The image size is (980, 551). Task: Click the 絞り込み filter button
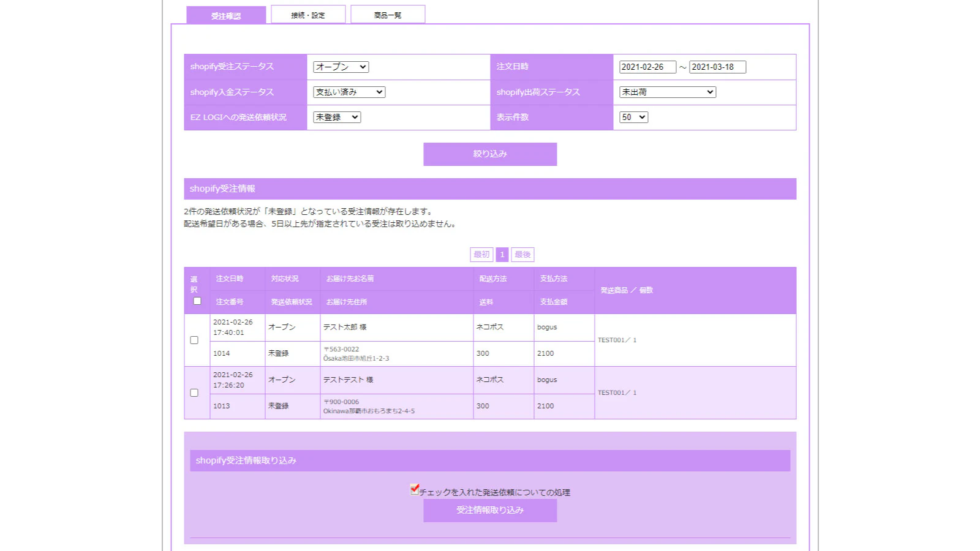pyautogui.click(x=490, y=154)
